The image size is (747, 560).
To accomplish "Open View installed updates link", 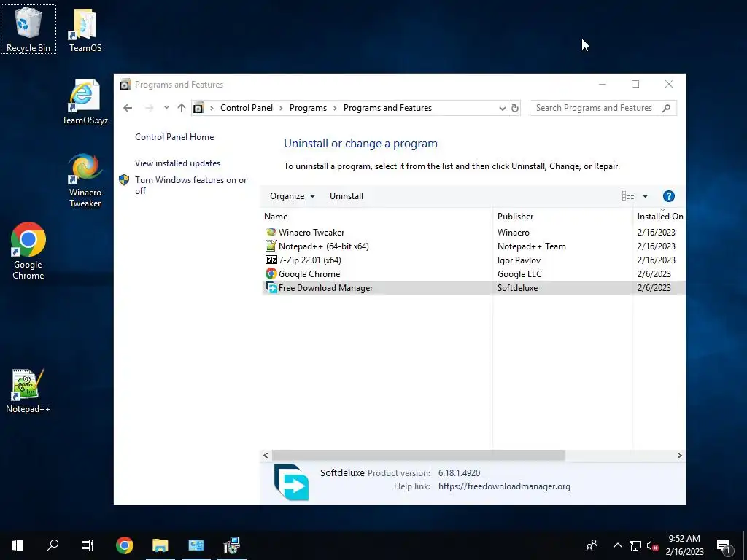I will click(177, 163).
